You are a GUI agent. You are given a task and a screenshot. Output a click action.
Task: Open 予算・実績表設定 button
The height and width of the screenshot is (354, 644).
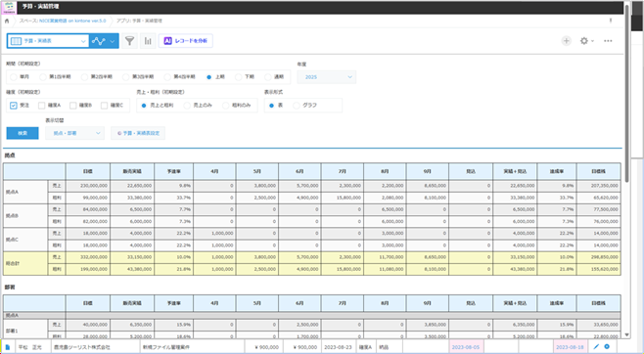[x=138, y=133]
